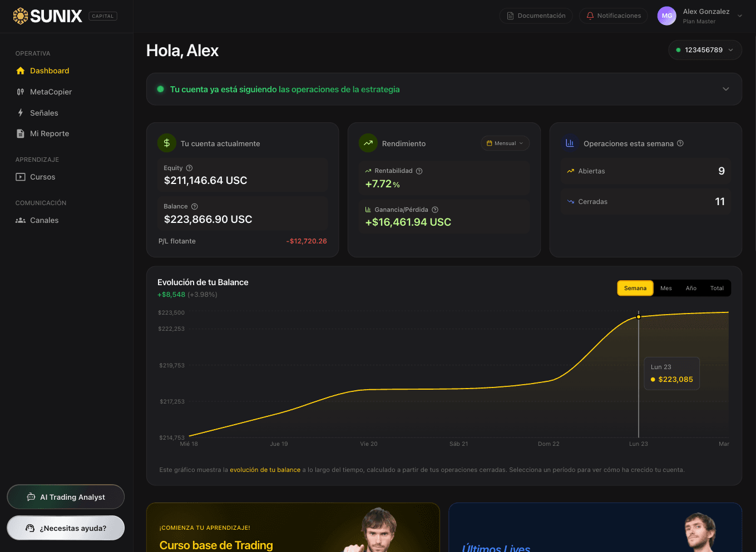Click the Rentabilidad help icon
Viewport: 756px width, 552px height.
[419, 171]
